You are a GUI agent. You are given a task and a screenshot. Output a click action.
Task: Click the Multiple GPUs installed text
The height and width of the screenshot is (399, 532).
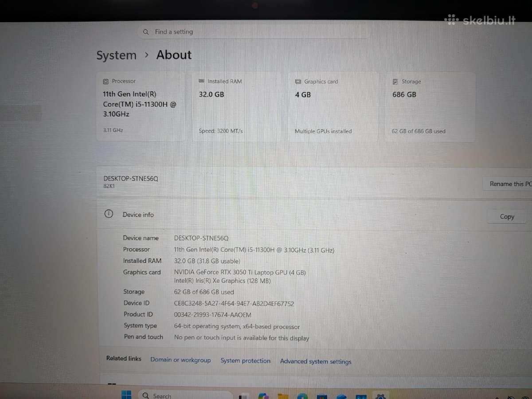(x=323, y=131)
